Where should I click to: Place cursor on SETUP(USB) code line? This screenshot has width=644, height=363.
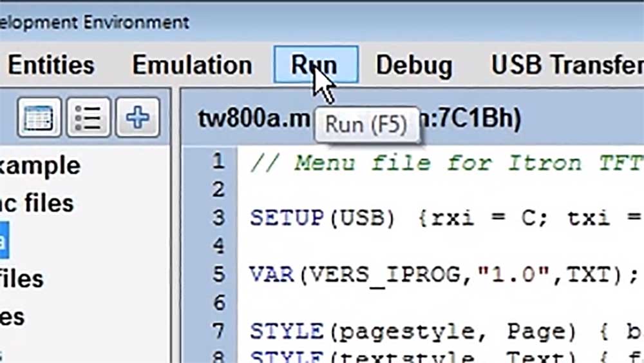click(x=444, y=218)
